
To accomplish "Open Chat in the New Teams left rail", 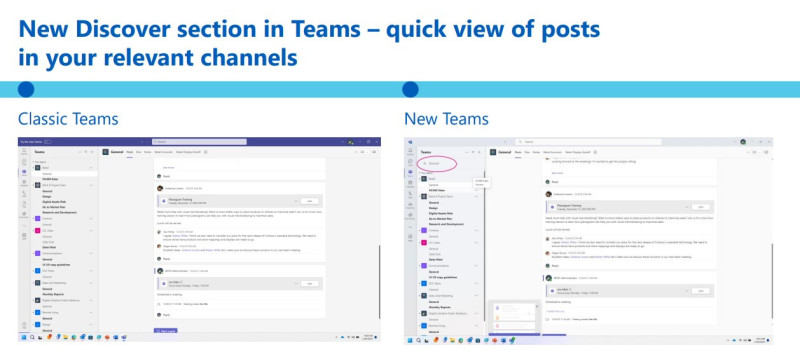I will [411, 162].
